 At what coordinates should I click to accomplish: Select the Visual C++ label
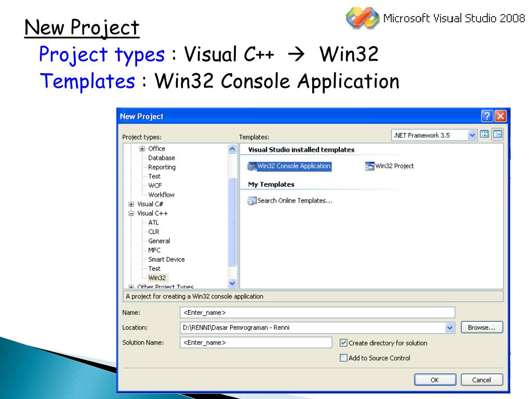coord(152,214)
